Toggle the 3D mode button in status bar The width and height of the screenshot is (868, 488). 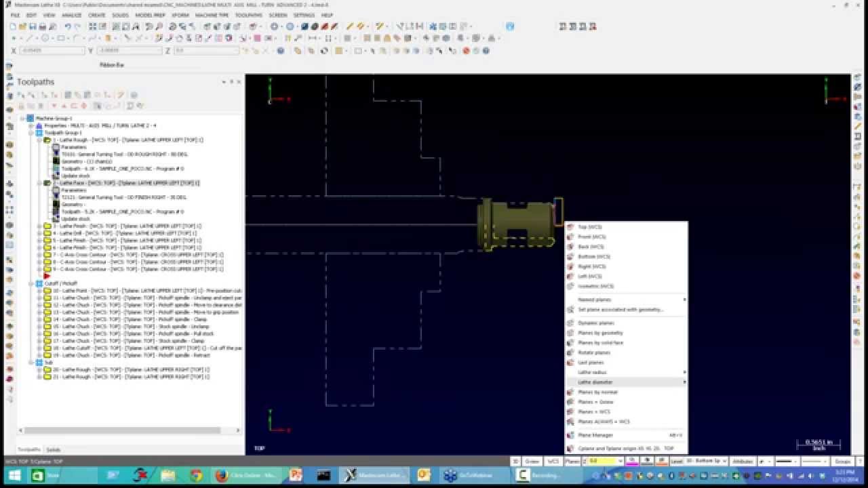pos(516,461)
